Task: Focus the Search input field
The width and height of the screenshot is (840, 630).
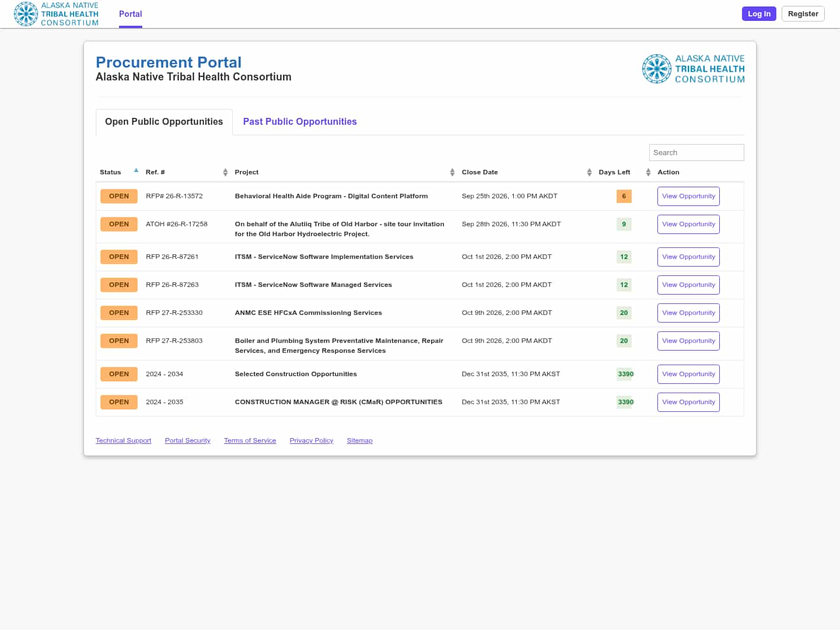Action: tap(696, 152)
